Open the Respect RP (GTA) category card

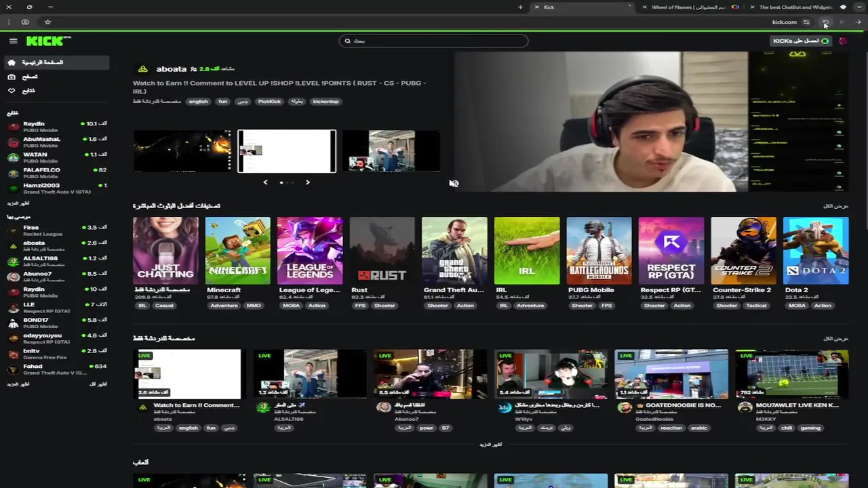point(671,250)
